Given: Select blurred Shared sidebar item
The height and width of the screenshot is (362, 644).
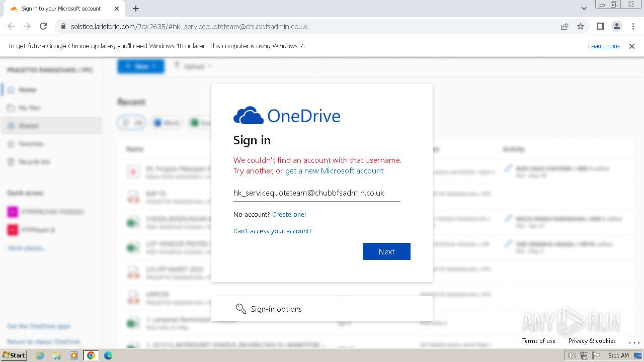Looking at the screenshot, I should 51,126.
